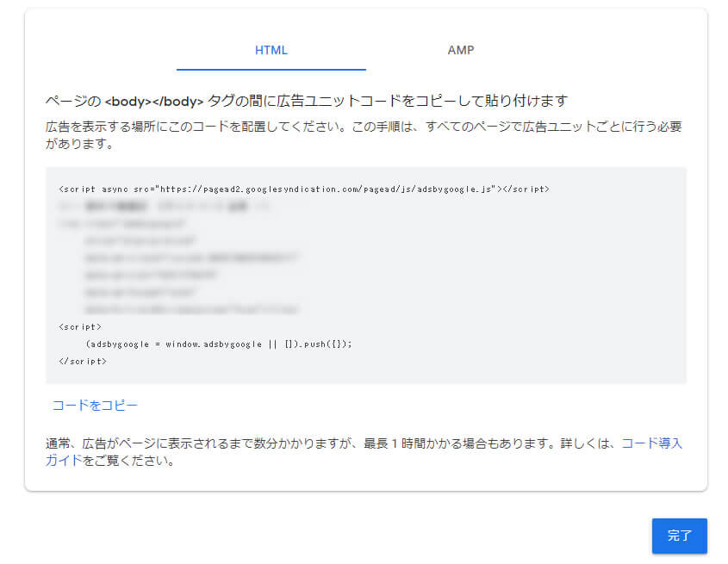This screenshot has width=728, height=564.
Task: Click the blurred data-ad-format code line
Action: [x=146, y=292]
